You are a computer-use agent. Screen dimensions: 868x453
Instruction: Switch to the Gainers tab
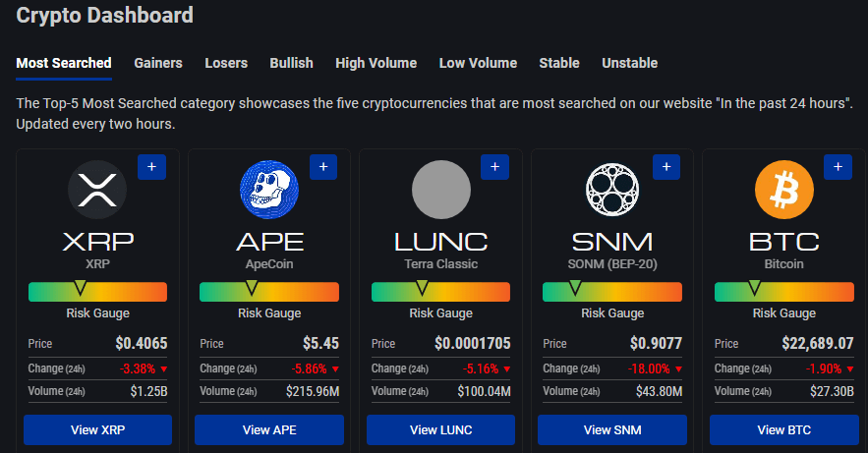tap(157, 63)
